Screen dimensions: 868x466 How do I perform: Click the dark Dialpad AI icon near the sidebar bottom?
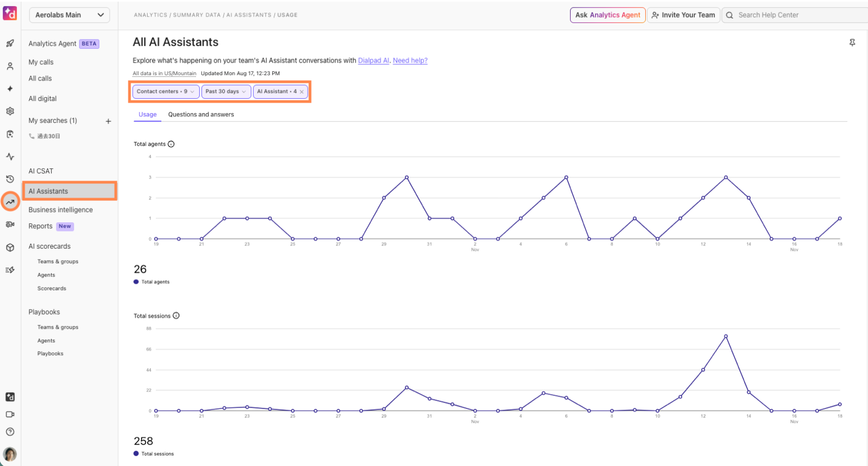coord(10,397)
